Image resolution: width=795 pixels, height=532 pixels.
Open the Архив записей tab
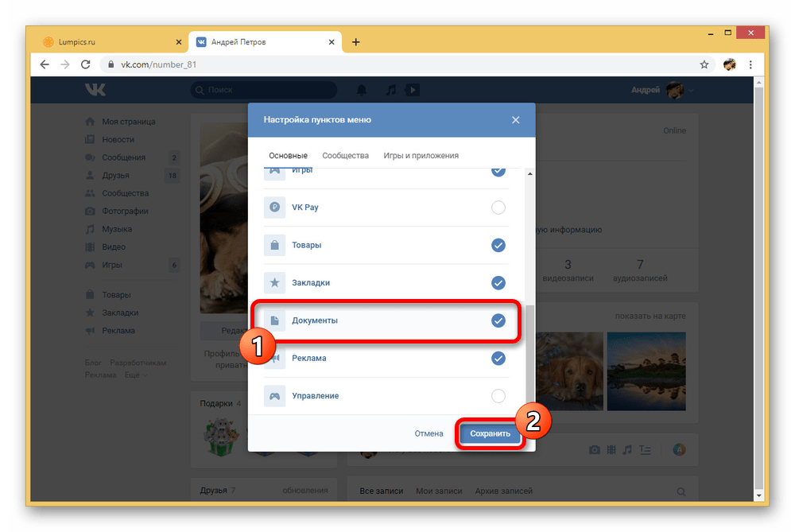pos(503,491)
